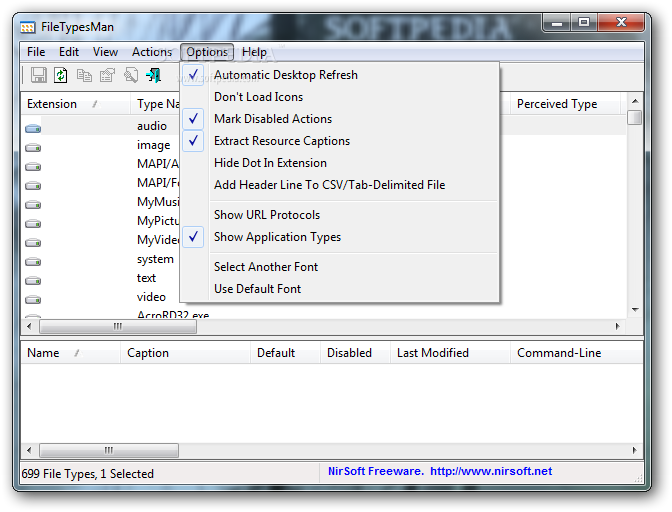This screenshot has height=512, width=672.
Task: Close the Options menu via its title
Action: point(207,52)
